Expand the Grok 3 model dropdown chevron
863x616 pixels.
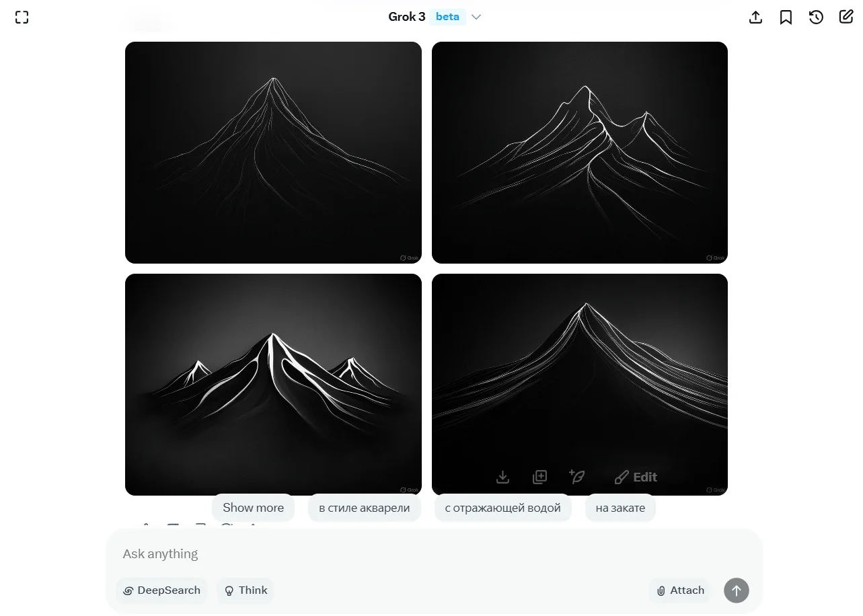476,17
